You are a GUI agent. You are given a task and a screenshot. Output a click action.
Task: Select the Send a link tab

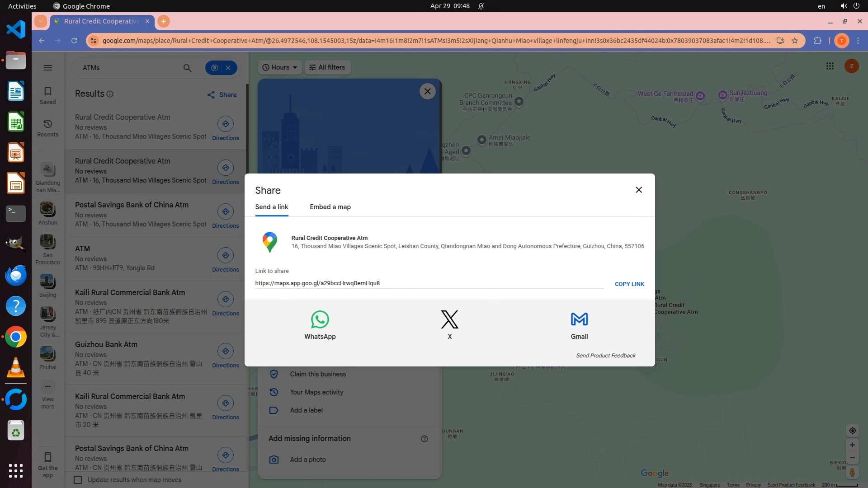click(x=271, y=207)
